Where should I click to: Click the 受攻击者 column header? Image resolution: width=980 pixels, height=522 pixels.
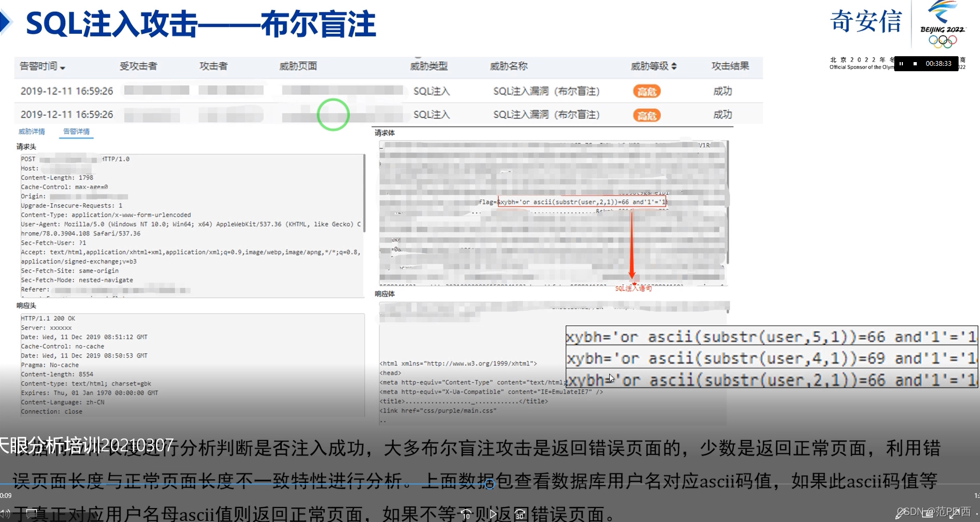[x=138, y=66]
